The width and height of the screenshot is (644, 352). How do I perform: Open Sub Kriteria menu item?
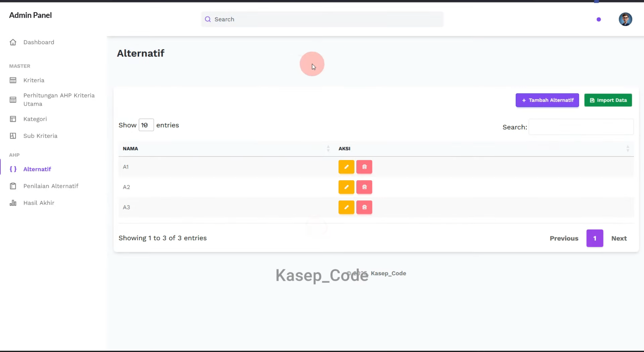[x=40, y=136]
